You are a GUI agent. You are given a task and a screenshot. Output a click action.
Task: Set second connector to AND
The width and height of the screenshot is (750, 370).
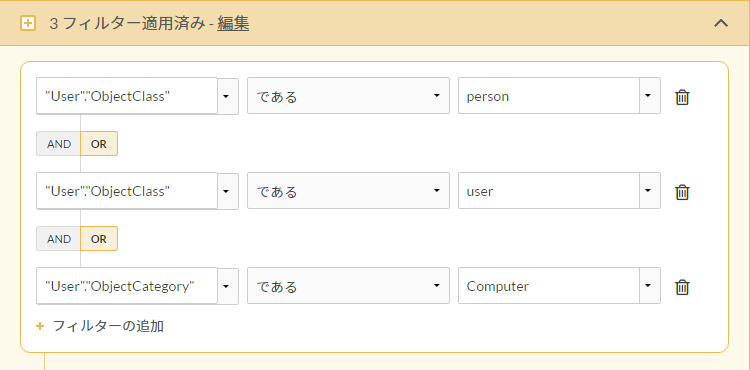59,239
